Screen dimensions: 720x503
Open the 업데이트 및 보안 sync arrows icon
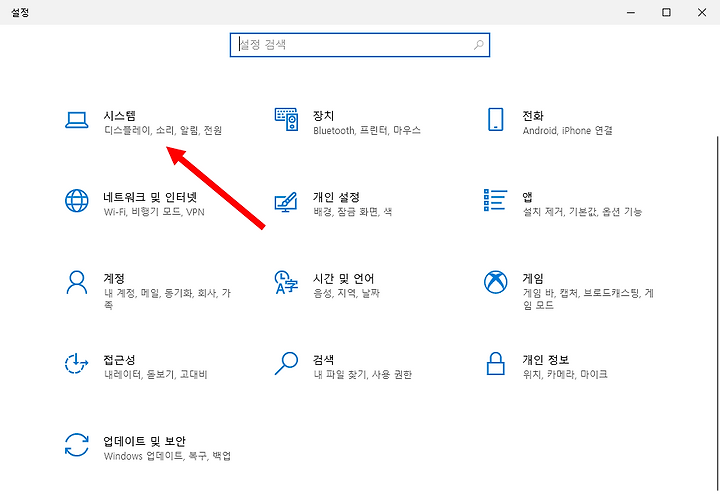[77, 445]
